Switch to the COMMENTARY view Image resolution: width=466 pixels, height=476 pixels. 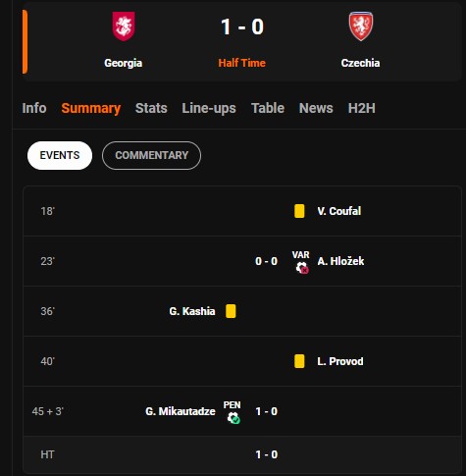coord(151,155)
